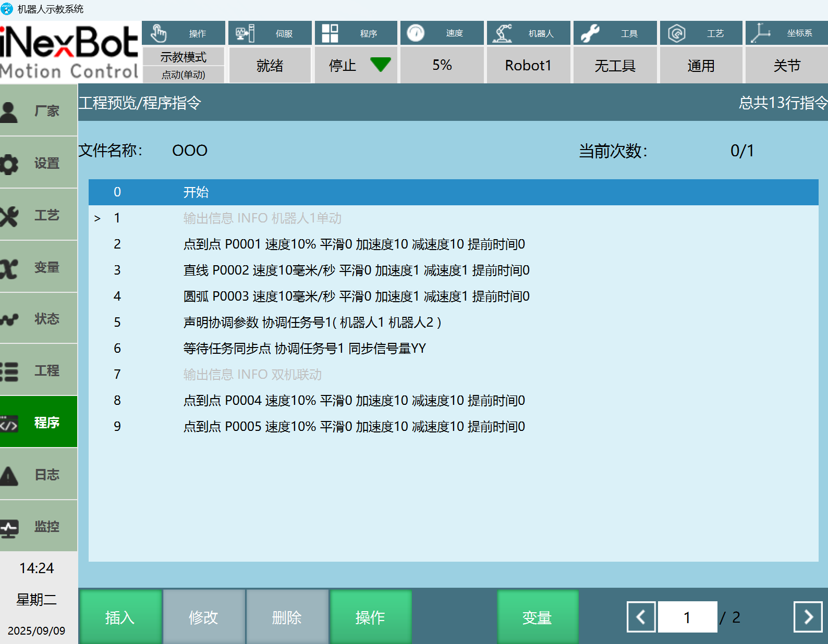The height and width of the screenshot is (644, 828).
Task: Click the coordinate axes 坐标系 icon
Action: pos(761,33)
